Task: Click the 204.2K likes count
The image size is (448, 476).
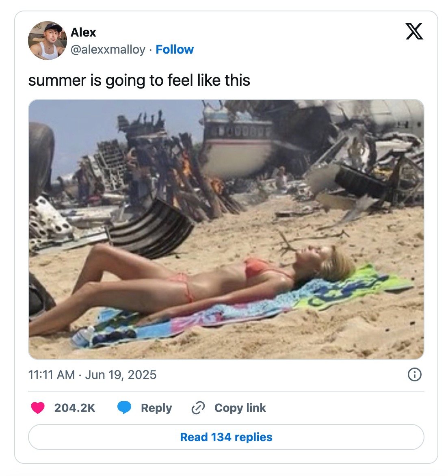Action: tap(75, 408)
